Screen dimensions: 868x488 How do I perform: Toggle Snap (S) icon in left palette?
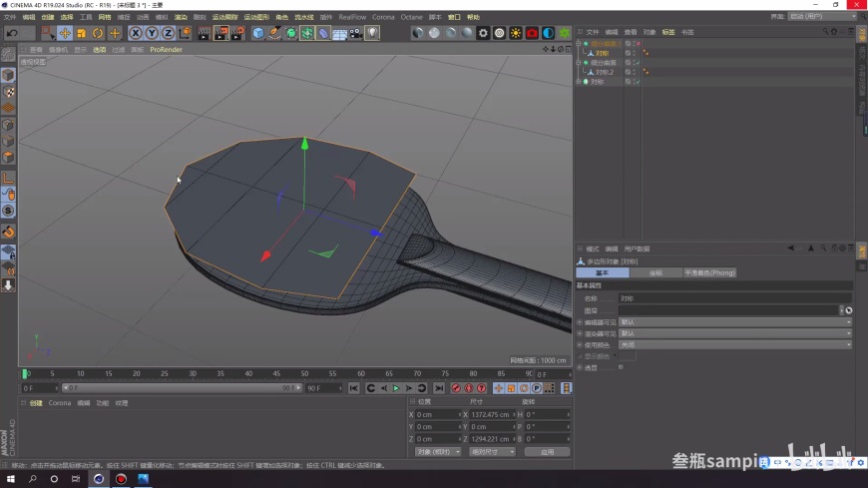coord(8,211)
